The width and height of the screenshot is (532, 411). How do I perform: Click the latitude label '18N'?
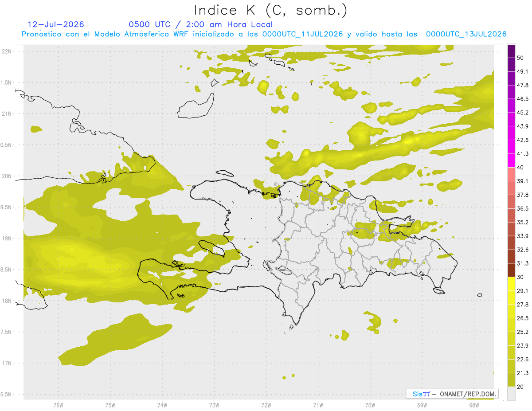tap(7, 301)
